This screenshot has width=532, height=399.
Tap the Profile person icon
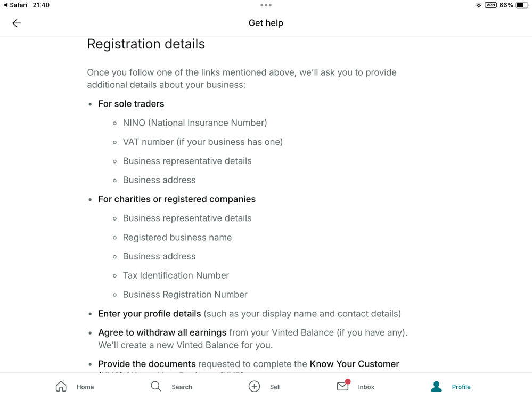(436, 386)
